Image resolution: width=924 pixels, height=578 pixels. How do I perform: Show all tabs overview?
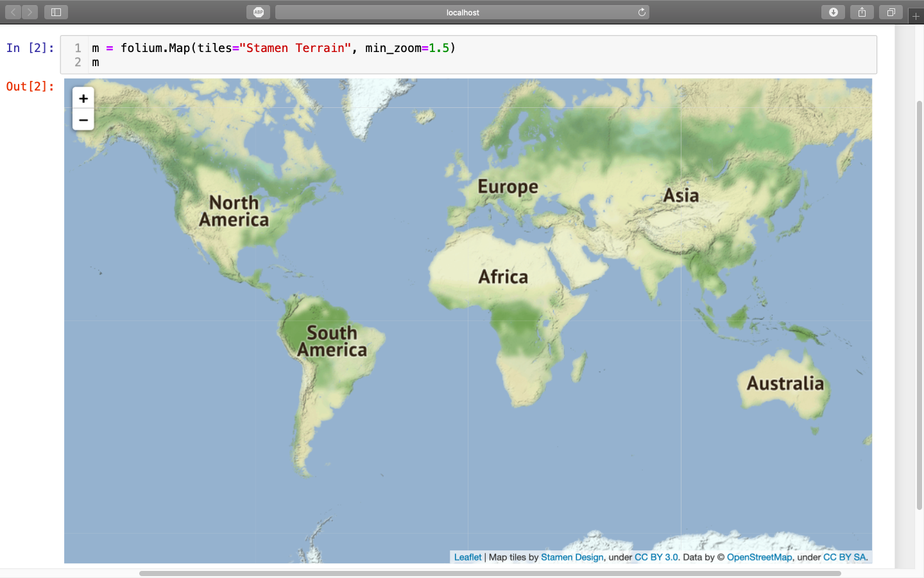[891, 12]
